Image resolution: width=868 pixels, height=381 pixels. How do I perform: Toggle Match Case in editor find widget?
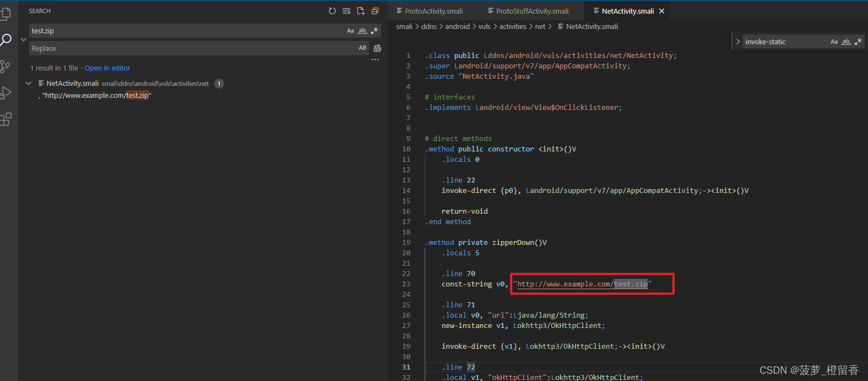pos(834,42)
